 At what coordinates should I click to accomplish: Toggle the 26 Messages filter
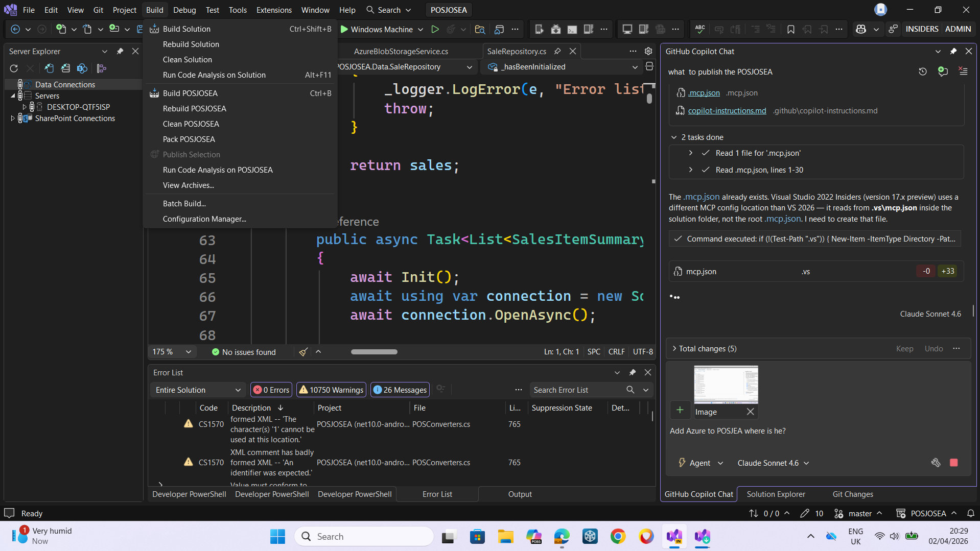pos(400,390)
